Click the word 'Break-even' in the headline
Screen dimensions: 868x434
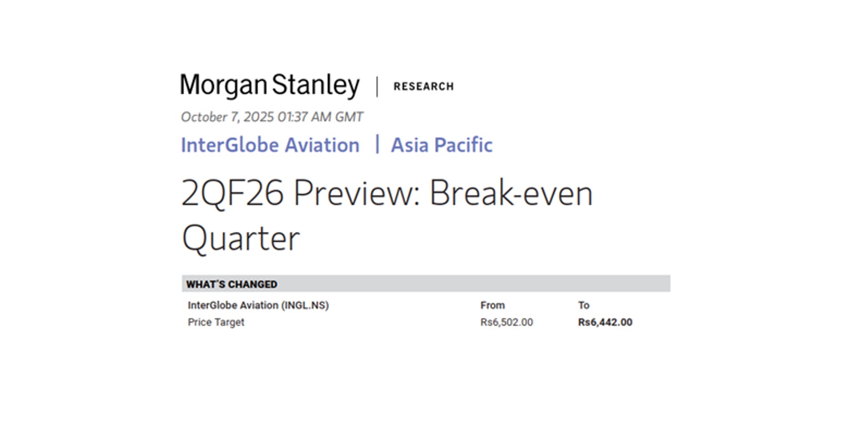click(511, 193)
